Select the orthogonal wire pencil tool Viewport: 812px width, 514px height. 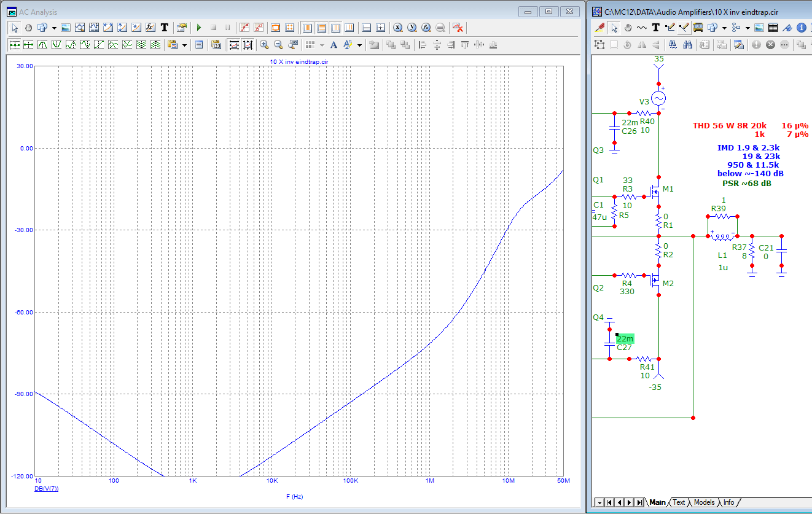670,28
